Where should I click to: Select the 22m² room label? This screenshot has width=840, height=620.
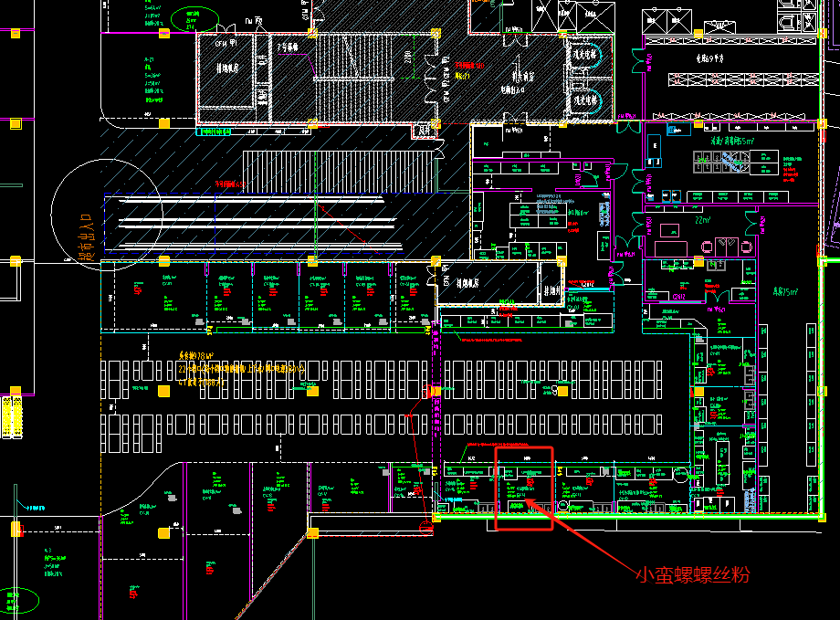tap(703, 221)
